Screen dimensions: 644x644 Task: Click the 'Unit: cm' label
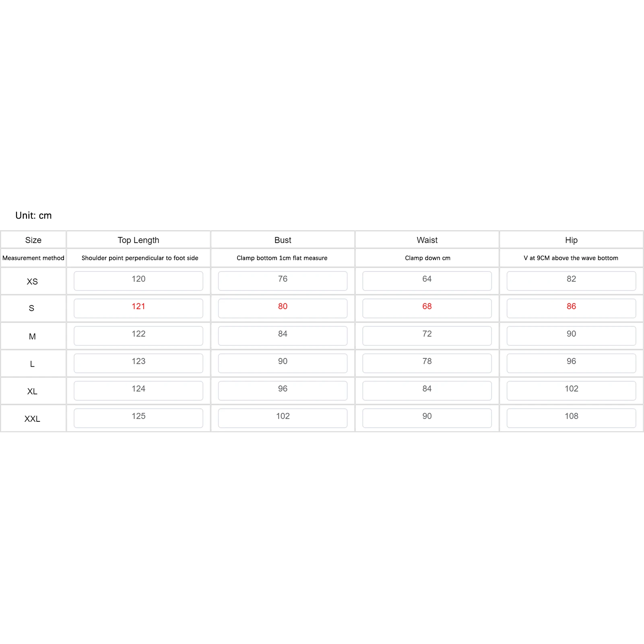click(33, 215)
